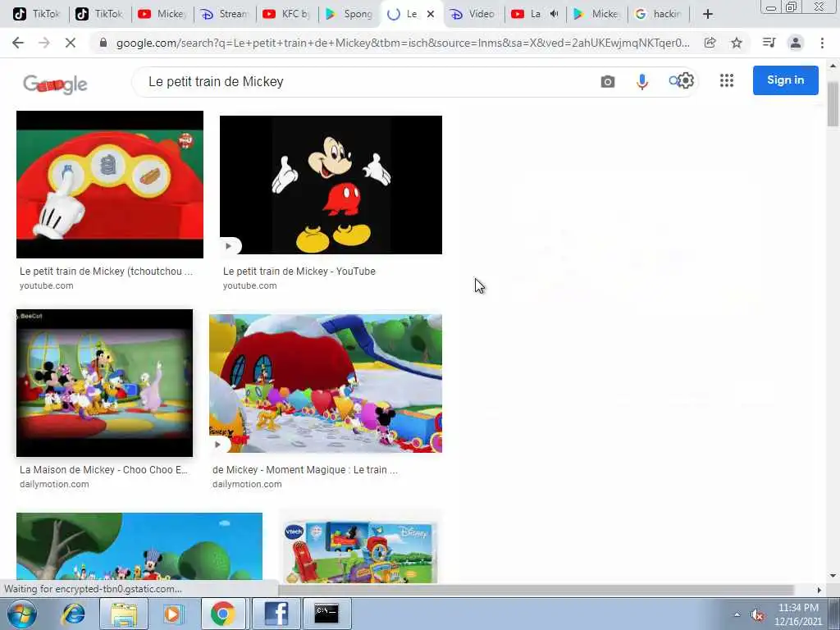This screenshot has width=840, height=630.
Task: Open the Facebook taskbar icon
Action: pos(276,614)
